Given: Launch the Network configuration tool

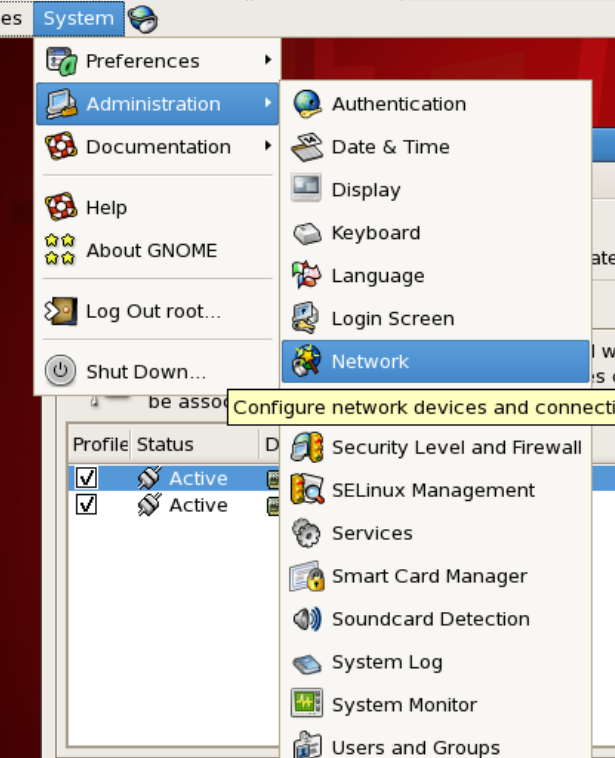Looking at the screenshot, I should [436, 361].
